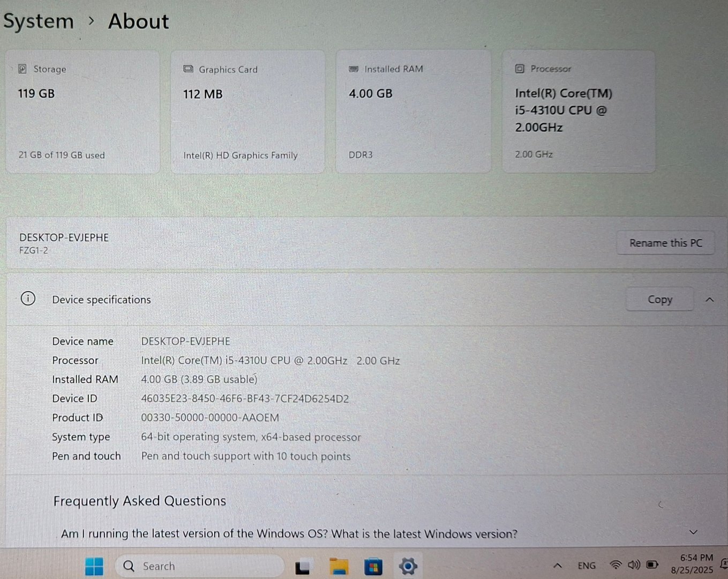
Task: Click the Graphics Card icon
Action: [x=188, y=69]
